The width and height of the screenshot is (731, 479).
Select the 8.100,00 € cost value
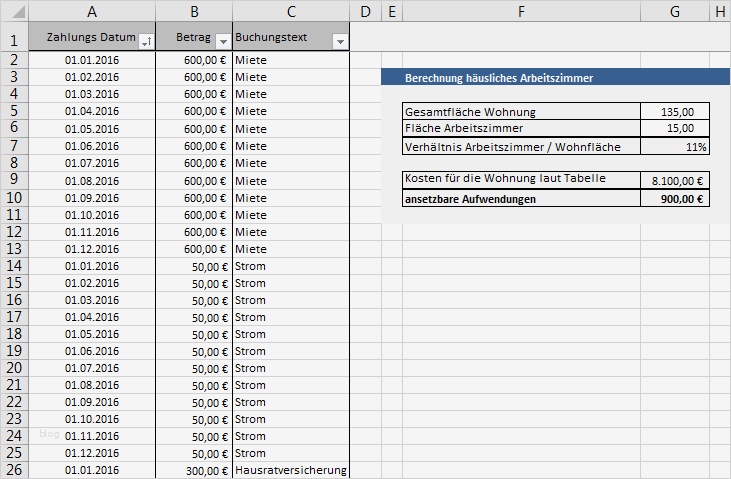click(675, 180)
